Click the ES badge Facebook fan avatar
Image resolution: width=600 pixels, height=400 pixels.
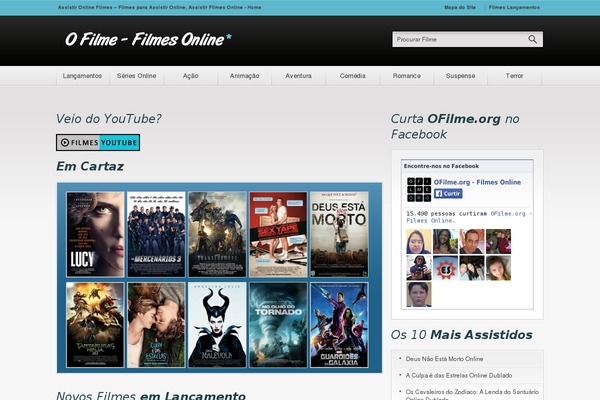pos(445,268)
